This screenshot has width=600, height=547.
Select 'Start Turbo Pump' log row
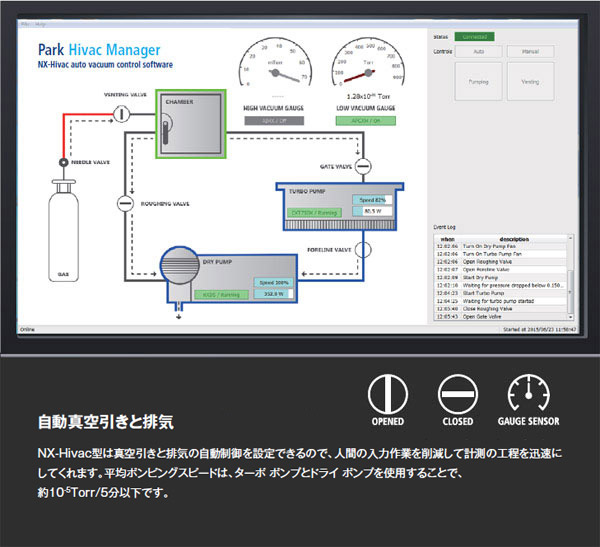501,293
